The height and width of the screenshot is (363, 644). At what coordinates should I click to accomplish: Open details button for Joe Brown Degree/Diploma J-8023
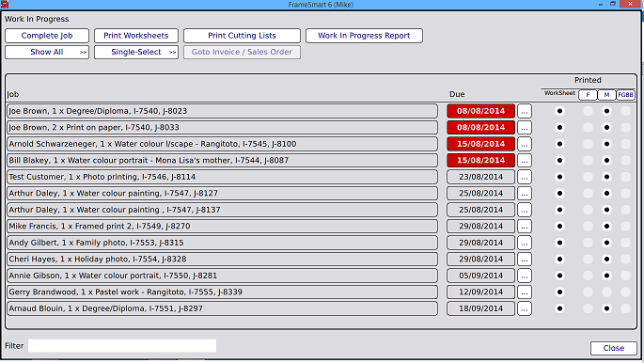click(x=525, y=111)
